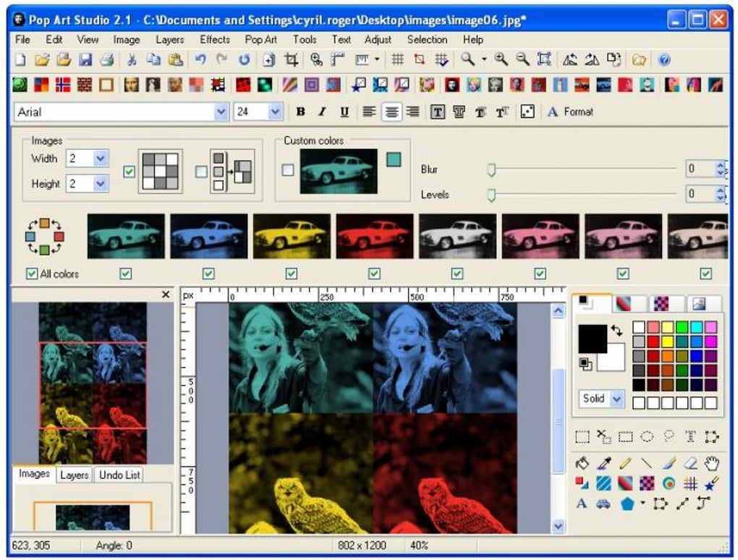This screenshot has width=738, height=560.
Task: Click the Undo arrow icon
Action: 200,60
